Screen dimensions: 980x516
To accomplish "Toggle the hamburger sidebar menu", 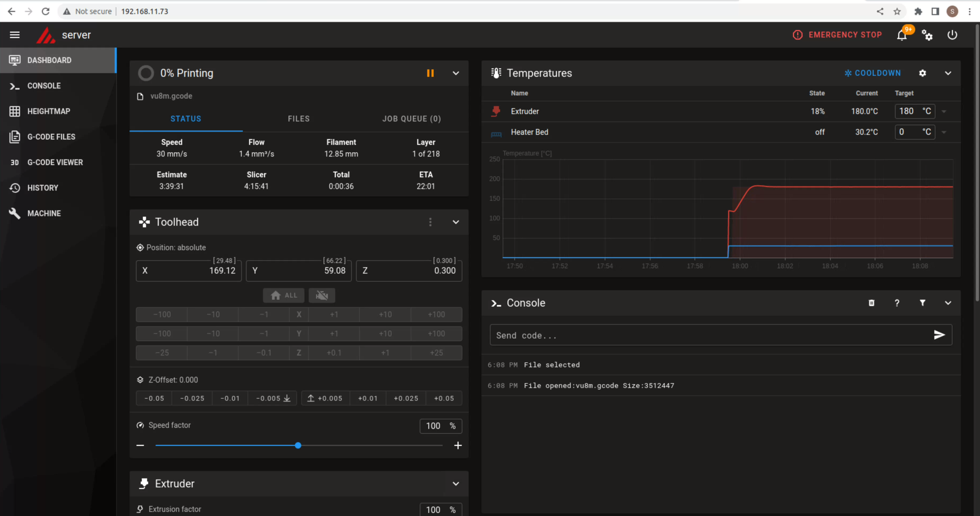I will coord(14,35).
